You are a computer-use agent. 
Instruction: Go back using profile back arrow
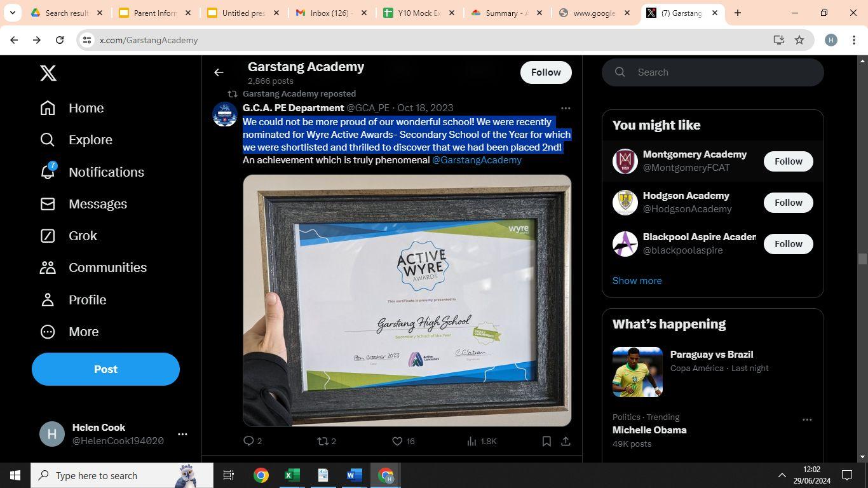(219, 72)
